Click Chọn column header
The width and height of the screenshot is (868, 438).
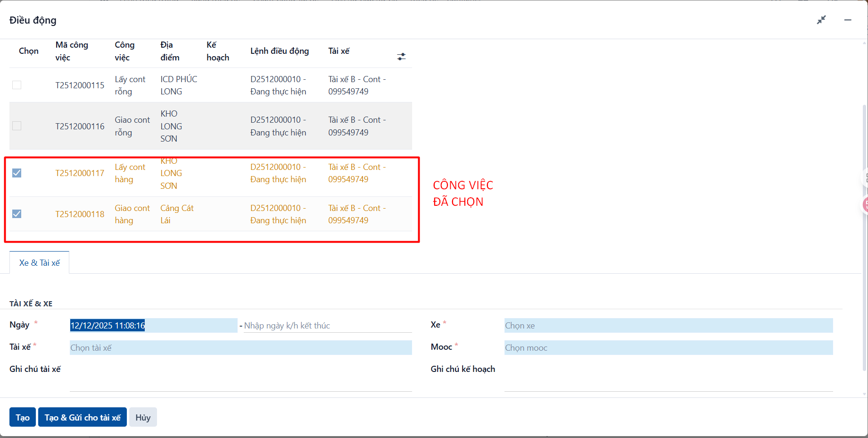coord(29,51)
